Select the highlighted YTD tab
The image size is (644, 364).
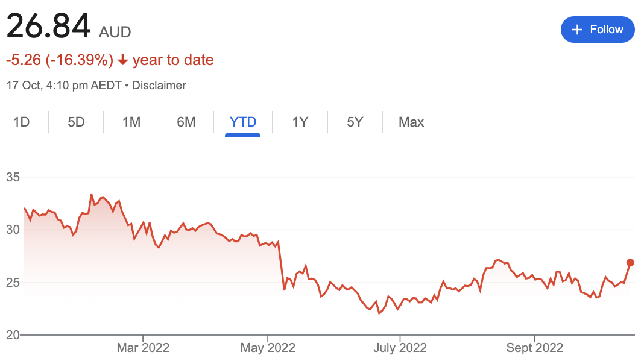click(x=243, y=122)
